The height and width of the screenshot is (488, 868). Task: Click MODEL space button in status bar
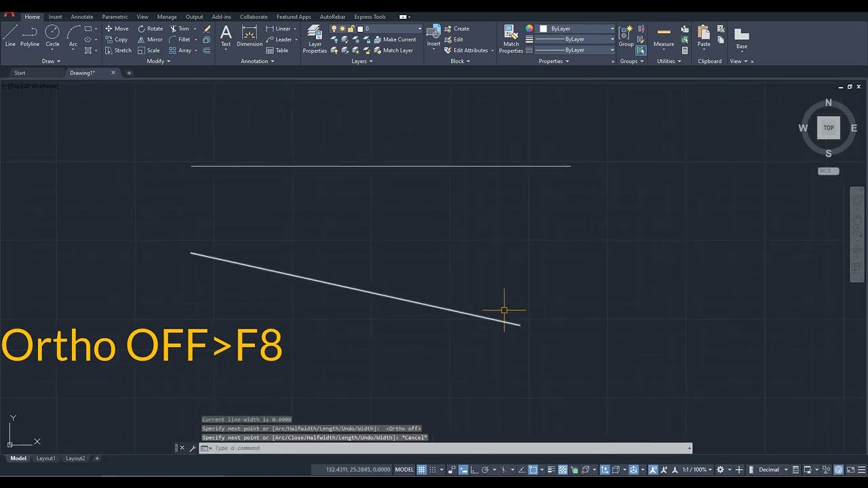404,469
